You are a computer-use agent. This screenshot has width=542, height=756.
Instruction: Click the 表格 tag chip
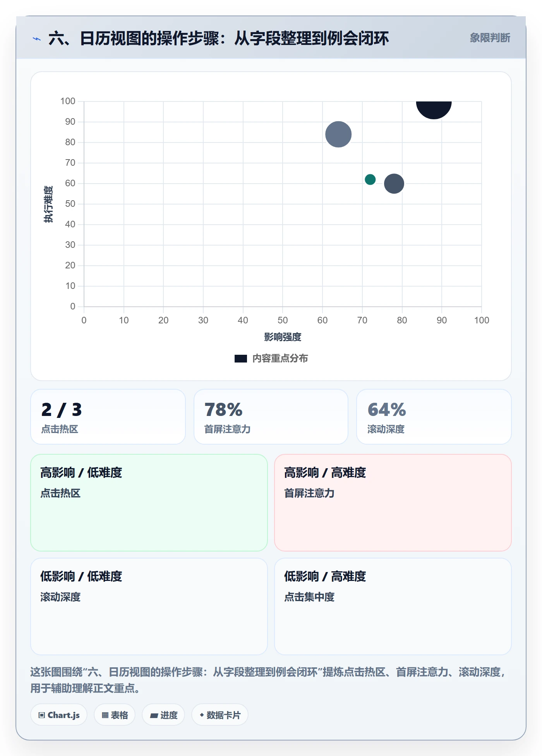point(115,715)
